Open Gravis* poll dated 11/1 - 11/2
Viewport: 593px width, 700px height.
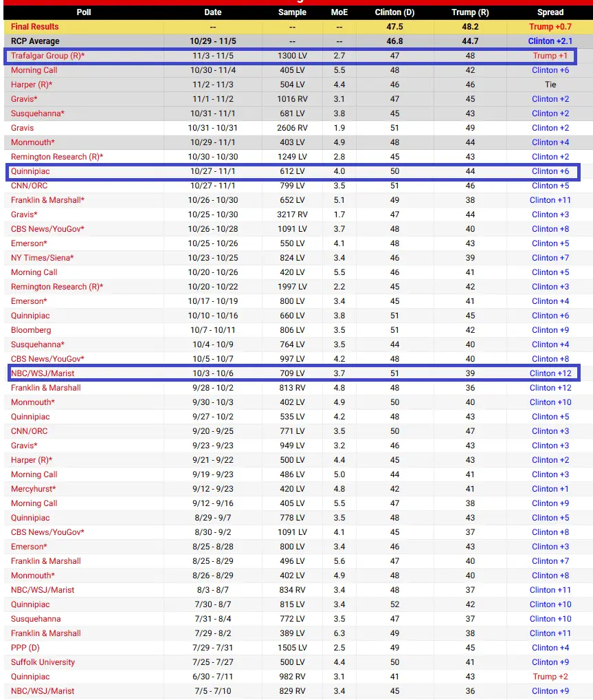tap(24, 99)
